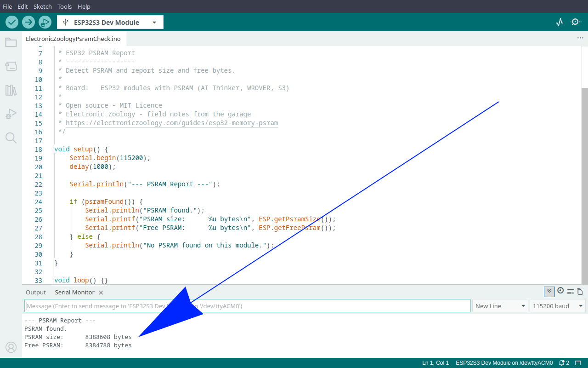Open the New Line line-ending dropdown
The image size is (588, 368).
[x=500, y=306]
